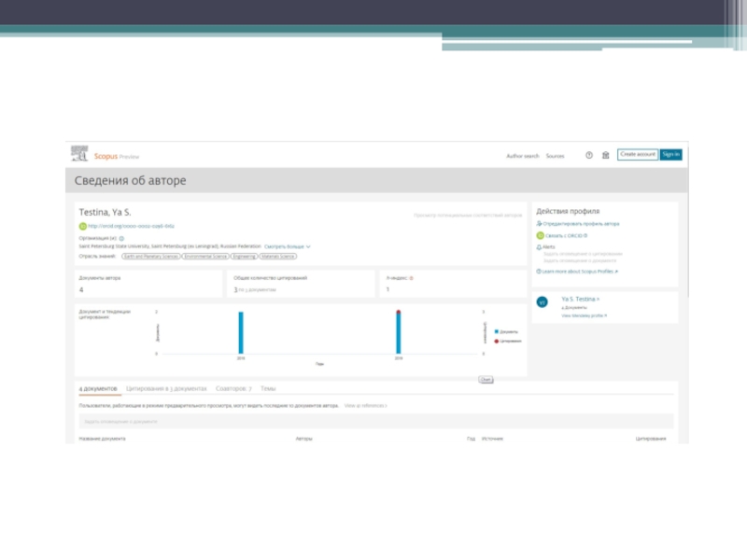Click the Задать оповещение о документе field

click(373, 422)
